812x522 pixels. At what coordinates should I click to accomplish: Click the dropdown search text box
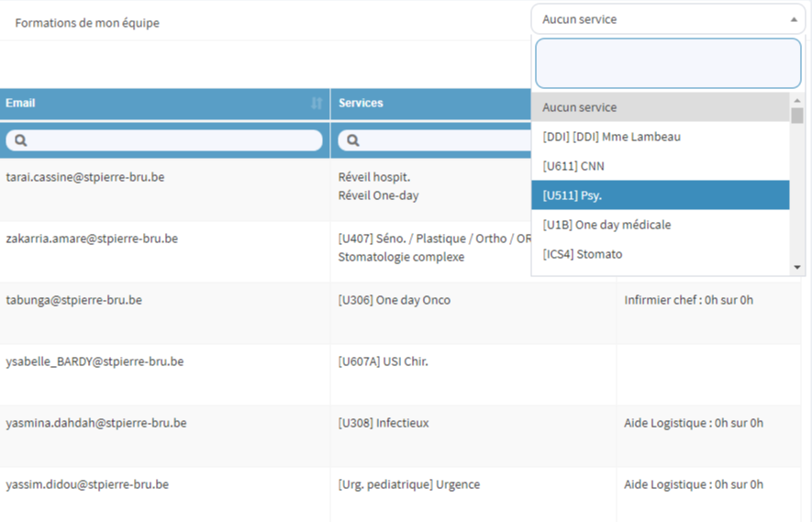(668, 63)
